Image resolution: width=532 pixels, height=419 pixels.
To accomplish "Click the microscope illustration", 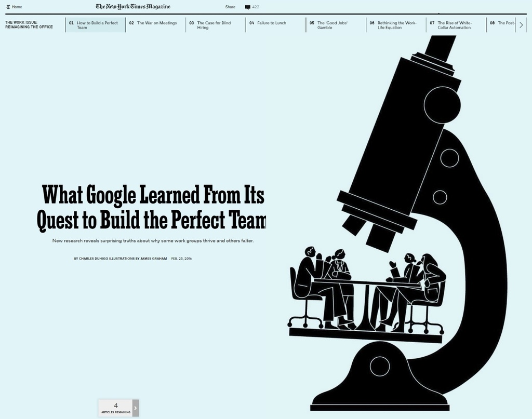I will 398,223.
